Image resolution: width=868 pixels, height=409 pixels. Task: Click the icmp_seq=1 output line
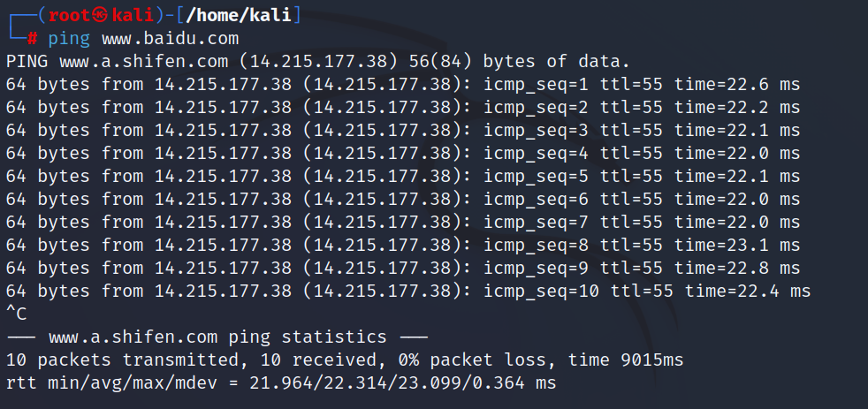(402, 84)
